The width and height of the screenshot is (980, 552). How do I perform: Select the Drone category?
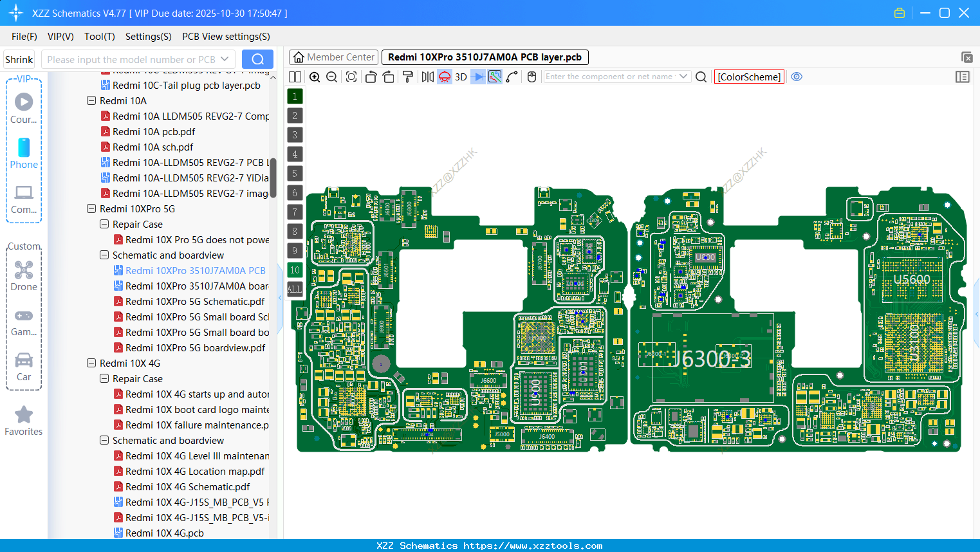pos(24,276)
